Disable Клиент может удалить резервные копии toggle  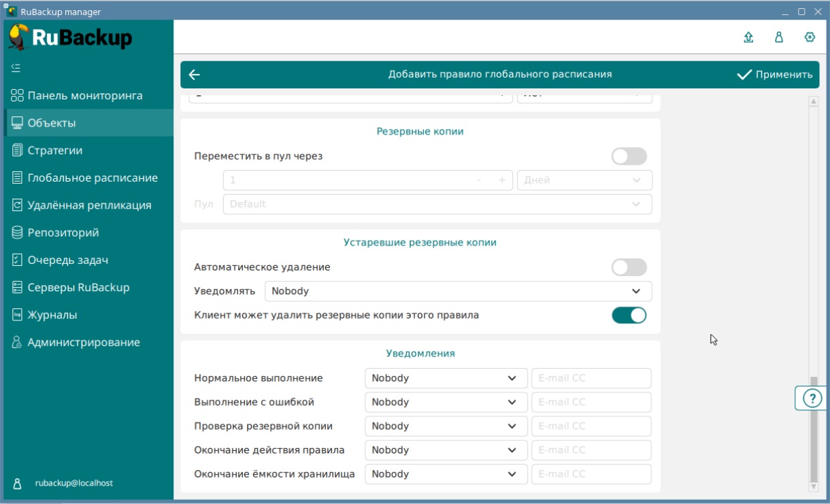tap(629, 315)
